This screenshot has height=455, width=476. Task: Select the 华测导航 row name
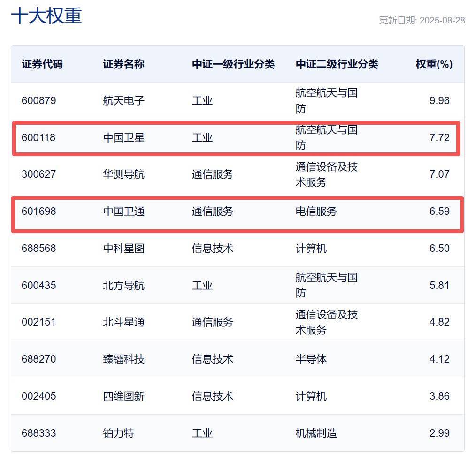point(123,174)
